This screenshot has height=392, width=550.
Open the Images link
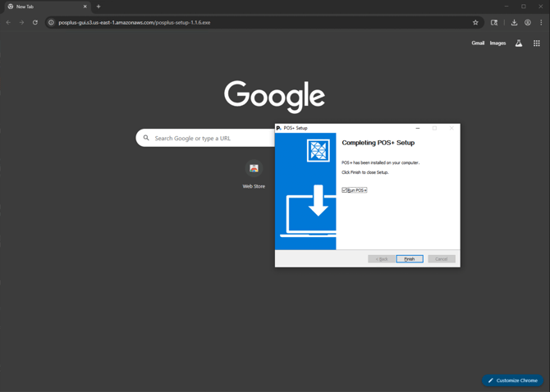(x=497, y=43)
